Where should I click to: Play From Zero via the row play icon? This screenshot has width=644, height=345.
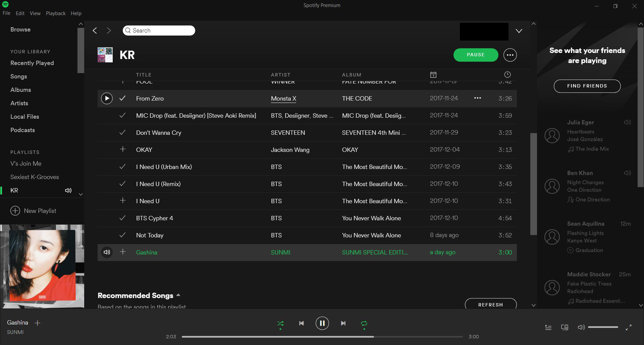click(107, 98)
